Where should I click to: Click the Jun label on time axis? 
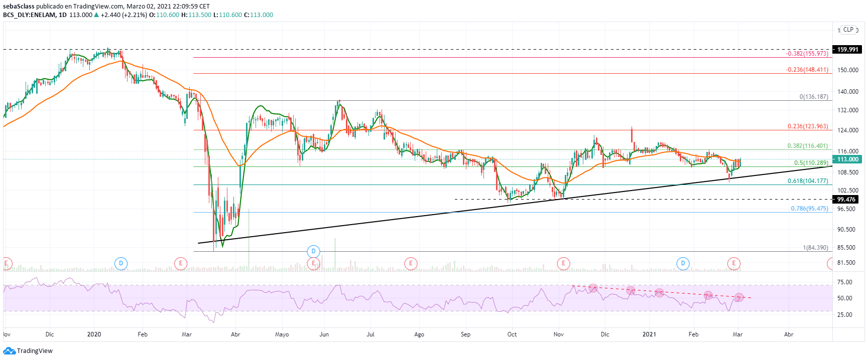coord(324,334)
